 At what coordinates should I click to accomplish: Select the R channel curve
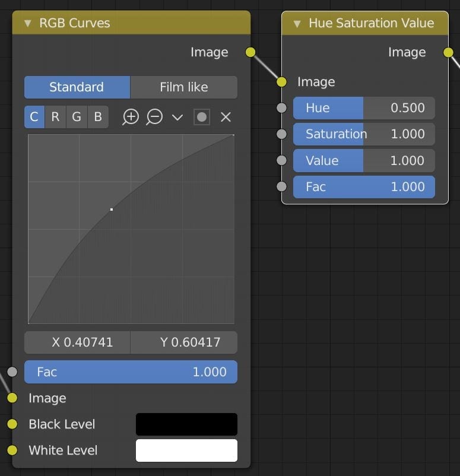[55, 117]
